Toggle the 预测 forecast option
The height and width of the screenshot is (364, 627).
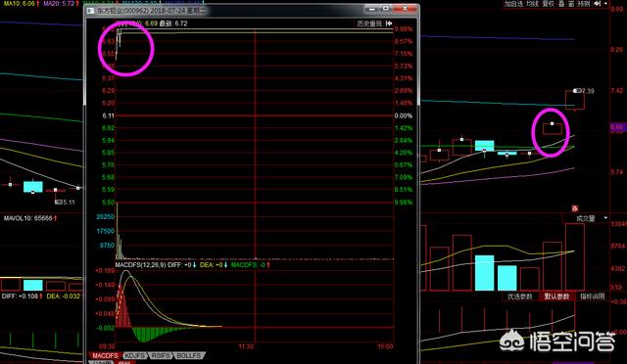(584, 4)
